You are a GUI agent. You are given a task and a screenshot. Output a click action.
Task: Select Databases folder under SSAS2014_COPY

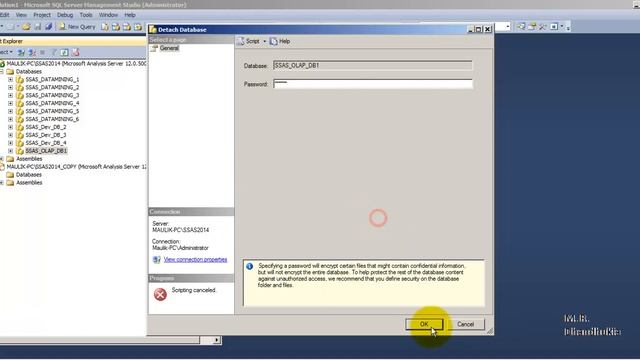(29, 175)
